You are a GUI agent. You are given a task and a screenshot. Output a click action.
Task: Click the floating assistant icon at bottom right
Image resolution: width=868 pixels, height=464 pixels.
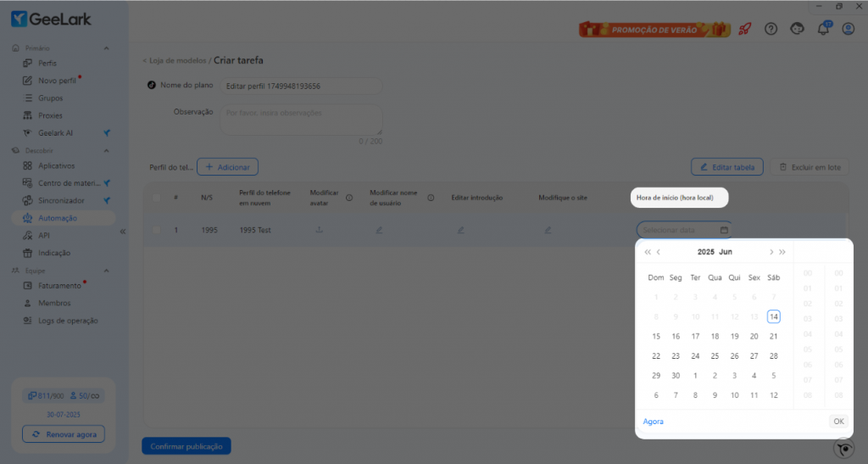(x=844, y=448)
